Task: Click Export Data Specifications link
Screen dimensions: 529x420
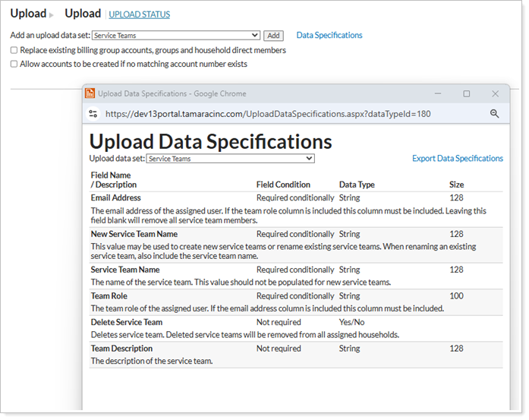Action: (x=457, y=159)
